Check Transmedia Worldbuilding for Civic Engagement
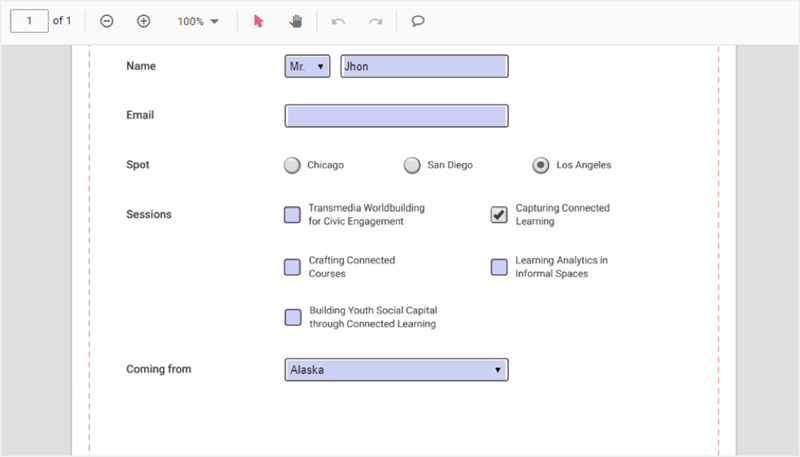This screenshot has width=800, height=457. (x=292, y=214)
